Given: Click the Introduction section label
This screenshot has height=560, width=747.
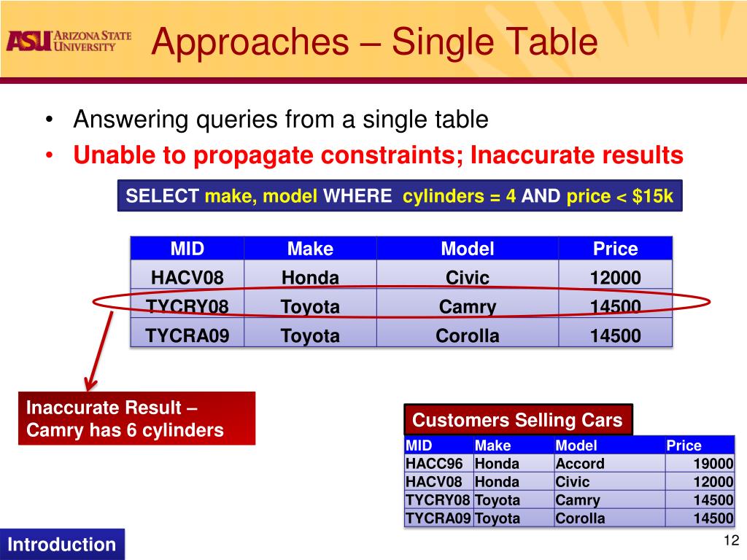Looking at the screenshot, I should pyautogui.click(x=62, y=544).
